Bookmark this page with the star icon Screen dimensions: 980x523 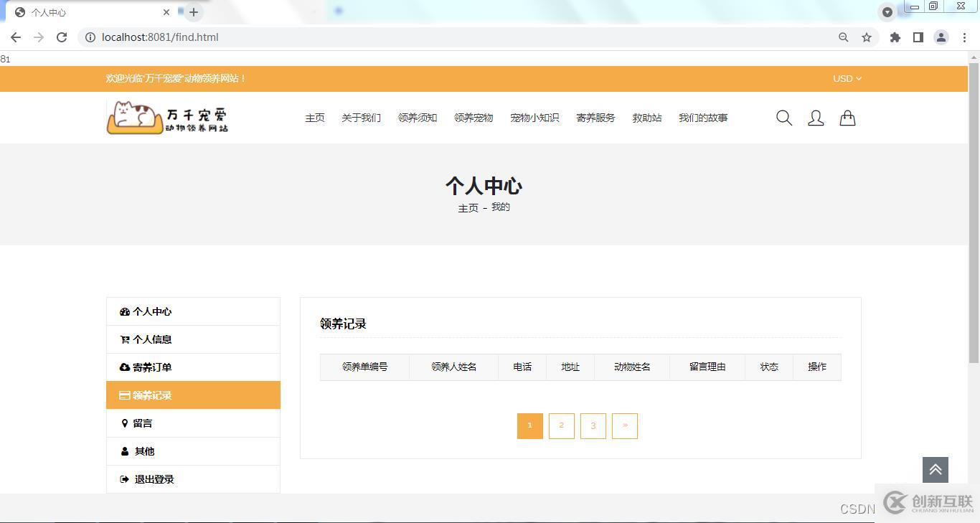coord(867,37)
